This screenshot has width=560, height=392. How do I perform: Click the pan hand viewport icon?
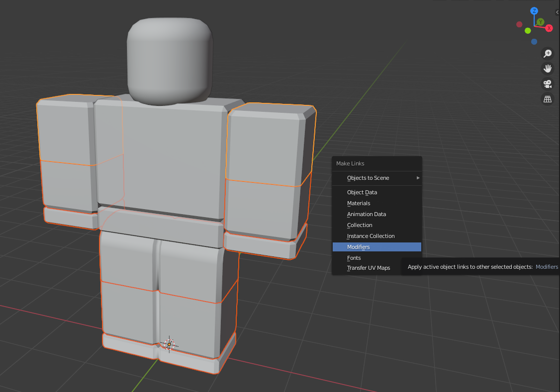548,69
